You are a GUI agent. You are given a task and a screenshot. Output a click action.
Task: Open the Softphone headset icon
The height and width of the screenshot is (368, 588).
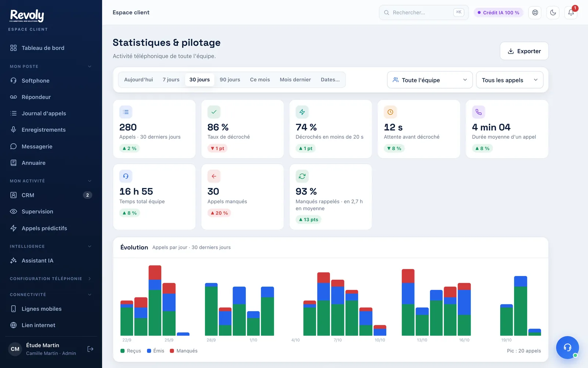click(14, 81)
